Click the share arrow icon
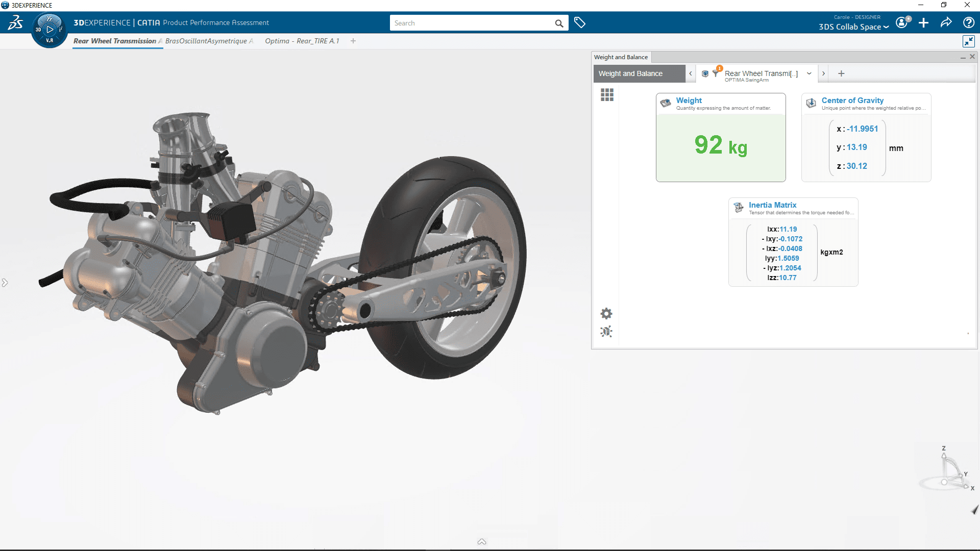Screen dimensions: 980x551 [x=946, y=22]
